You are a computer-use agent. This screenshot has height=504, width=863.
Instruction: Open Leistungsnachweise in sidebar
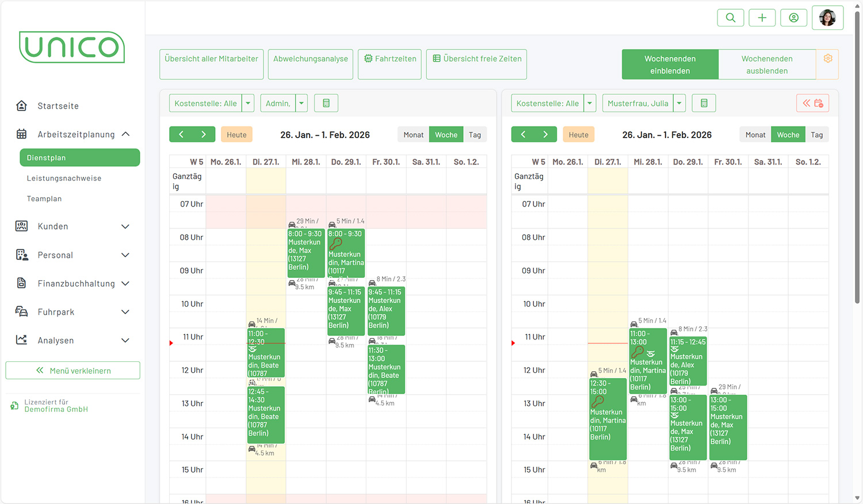click(64, 178)
